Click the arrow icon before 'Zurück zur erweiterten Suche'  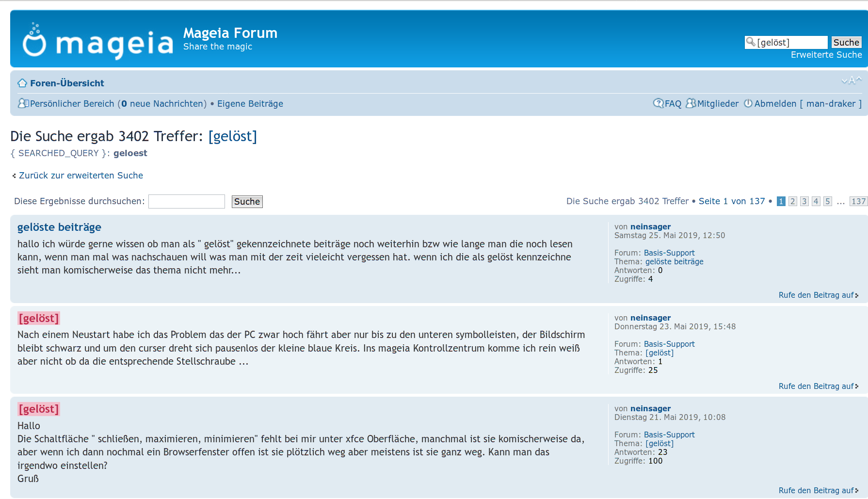click(14, 176)
